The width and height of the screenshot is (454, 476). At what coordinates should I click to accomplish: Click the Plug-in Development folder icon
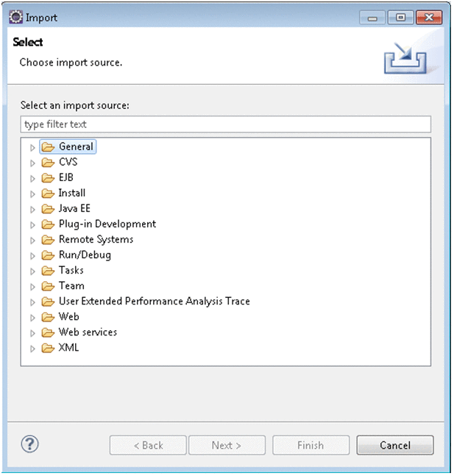(48, 224)
